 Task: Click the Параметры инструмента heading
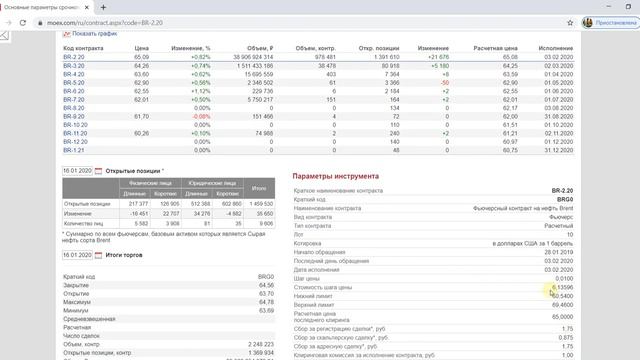pos(336,176)
